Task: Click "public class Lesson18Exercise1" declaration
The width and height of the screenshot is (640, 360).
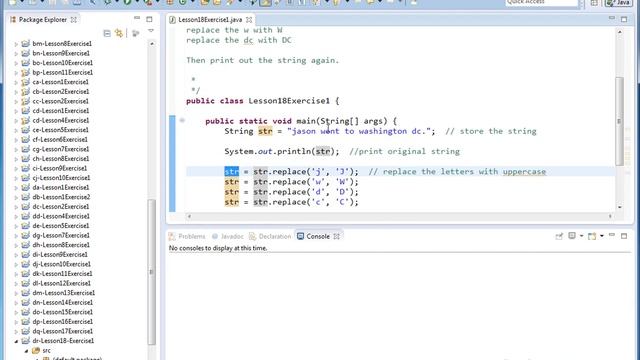Action: point(258,101)
